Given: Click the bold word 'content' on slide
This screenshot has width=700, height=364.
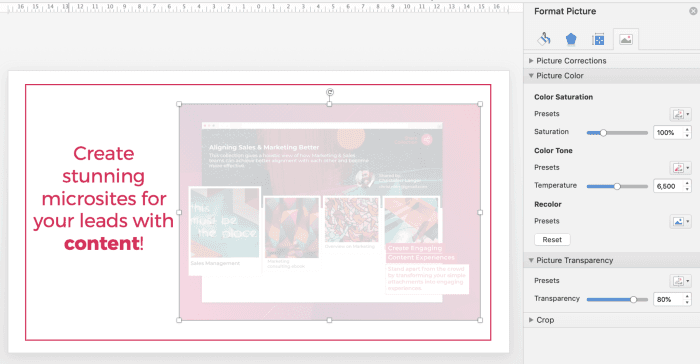Looking at the screenshot, I should click(x=102, y=243).
